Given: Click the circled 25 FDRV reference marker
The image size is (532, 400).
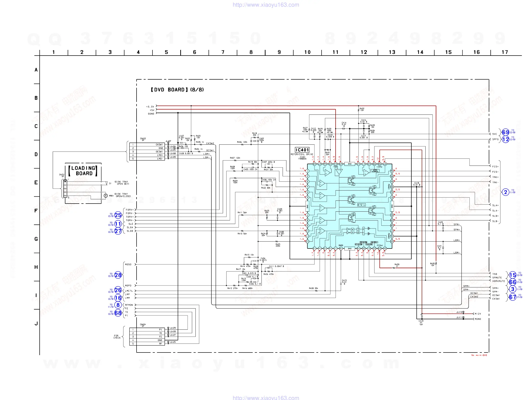Looking at the screenshot, I should [x=118, y=215].
